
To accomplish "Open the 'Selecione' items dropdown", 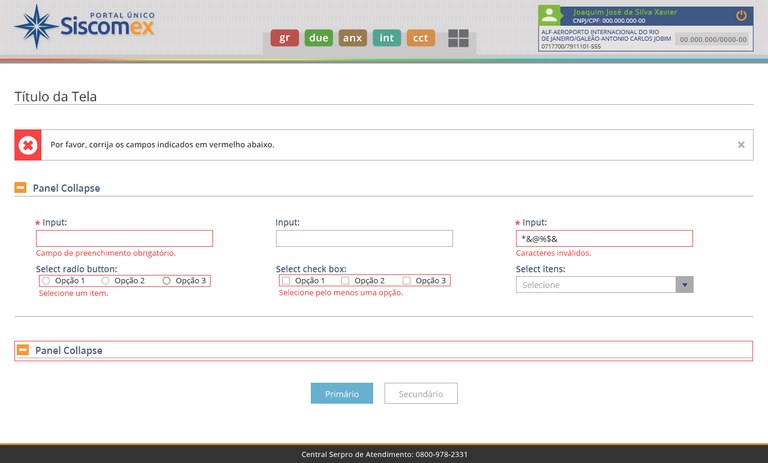I will (604, 285).
